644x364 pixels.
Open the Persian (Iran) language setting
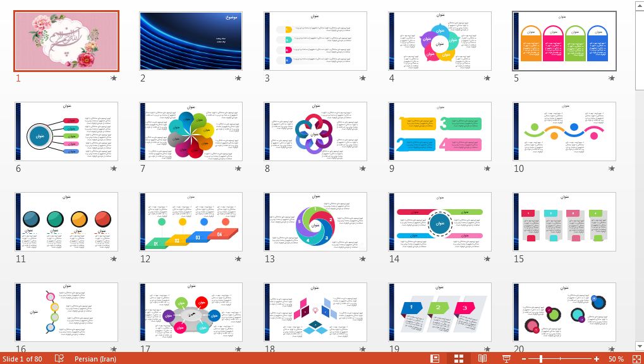[95, 359]
